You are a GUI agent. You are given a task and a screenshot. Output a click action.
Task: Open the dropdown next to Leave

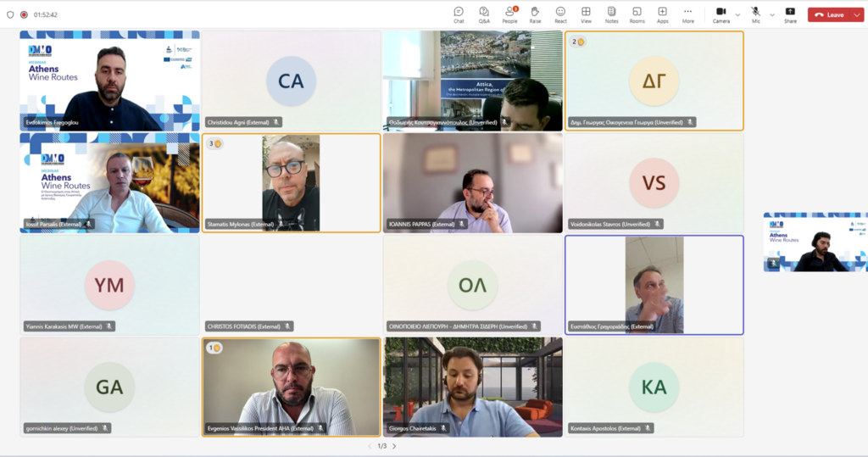(857, 15)
